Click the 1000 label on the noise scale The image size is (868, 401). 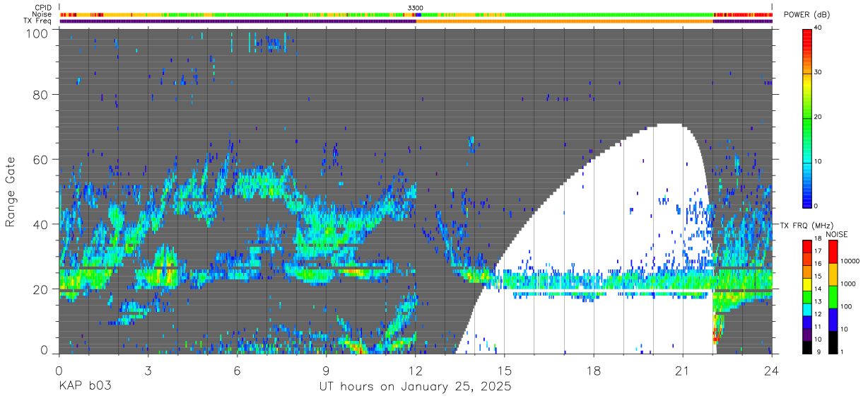point(848,284)
